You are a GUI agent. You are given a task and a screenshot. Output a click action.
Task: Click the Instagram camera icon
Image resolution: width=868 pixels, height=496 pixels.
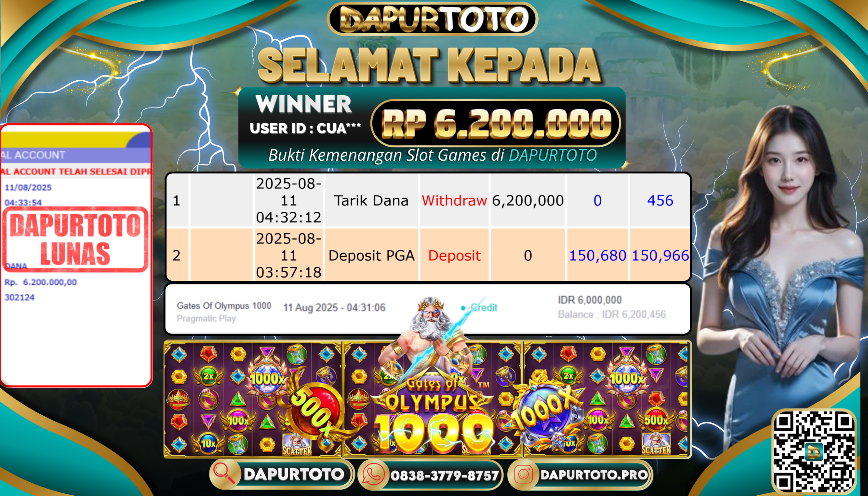click(523, 475)
